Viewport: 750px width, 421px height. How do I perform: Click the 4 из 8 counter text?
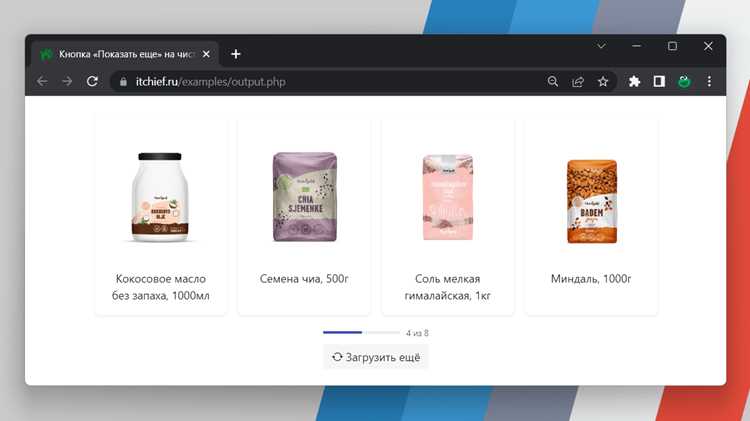[417, 333]
